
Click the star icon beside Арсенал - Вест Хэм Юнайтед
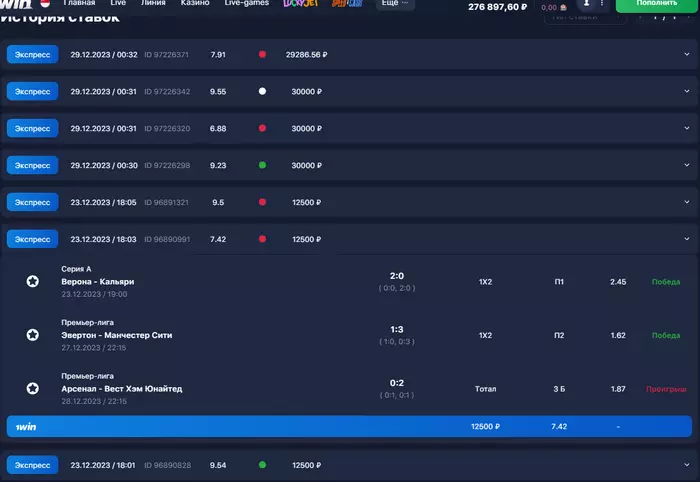tap(33, 388)
